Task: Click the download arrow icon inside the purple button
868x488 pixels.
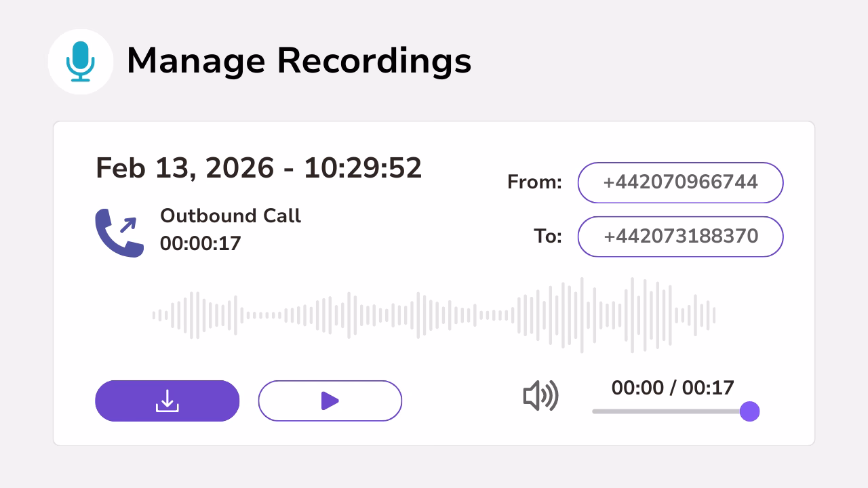Action: [167, 401]
